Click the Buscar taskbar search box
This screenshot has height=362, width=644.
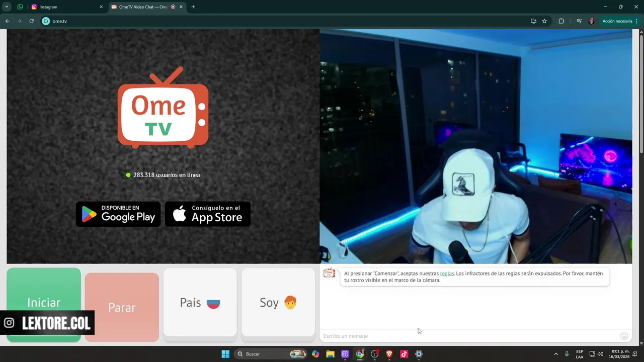tap(271, 354)
